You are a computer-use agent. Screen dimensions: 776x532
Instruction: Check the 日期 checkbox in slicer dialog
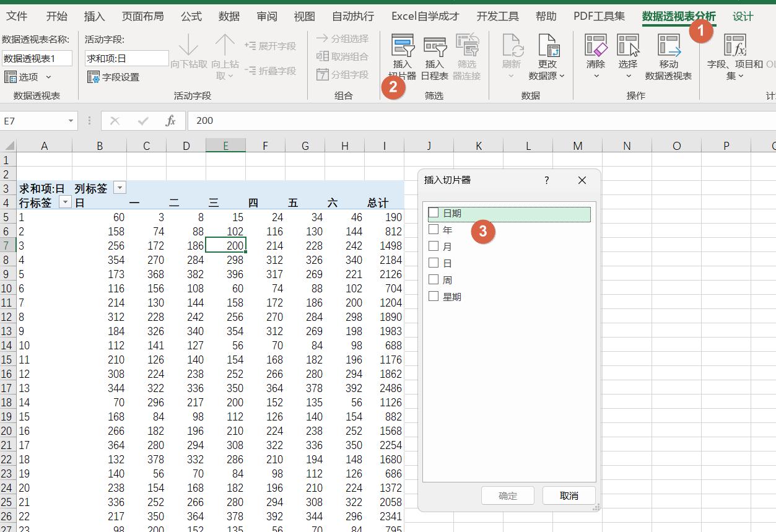pyautogui.click(x=434, y=213)
